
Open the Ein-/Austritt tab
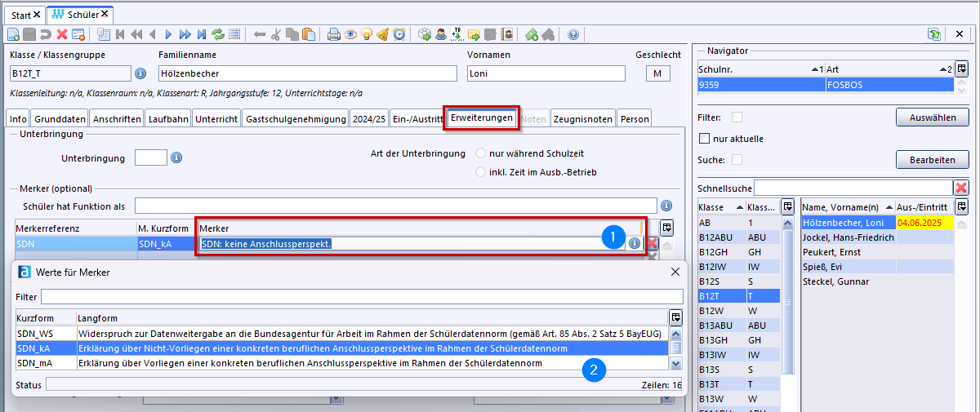coord(417,119)
